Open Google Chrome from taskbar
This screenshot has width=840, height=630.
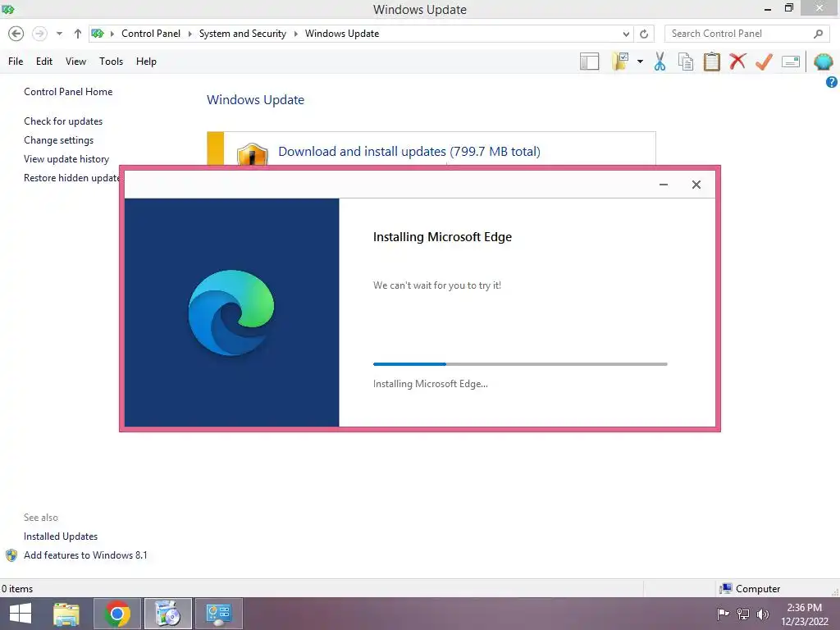pyautogui.click(x=117, y=614)
